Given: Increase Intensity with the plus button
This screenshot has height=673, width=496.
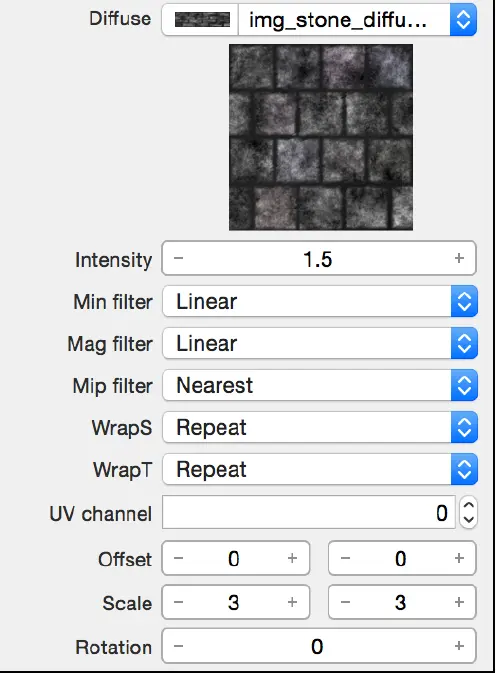Looking at the screenshot, I should [459, 258].
